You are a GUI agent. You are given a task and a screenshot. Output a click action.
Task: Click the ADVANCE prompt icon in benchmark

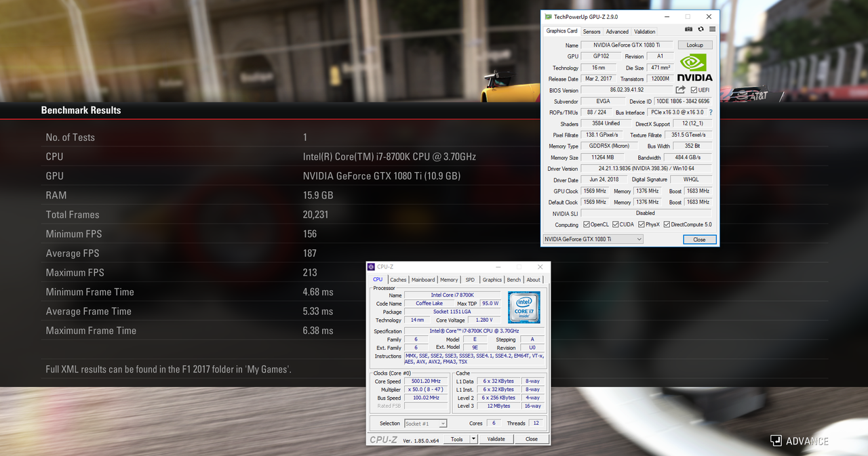pos(776,440)
